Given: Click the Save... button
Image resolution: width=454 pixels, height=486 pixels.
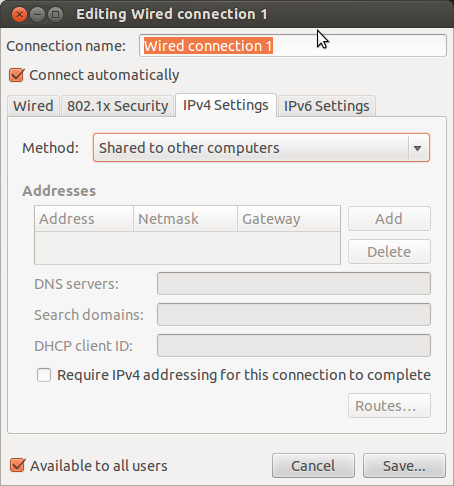Looking at the screenshot, I should 404,466.
